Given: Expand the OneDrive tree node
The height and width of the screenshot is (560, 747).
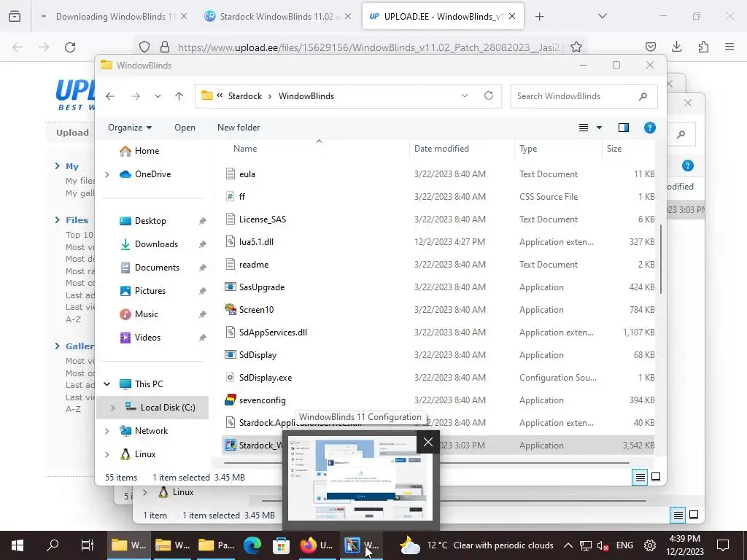Looking at the screenshot, I should coord(107,174).
